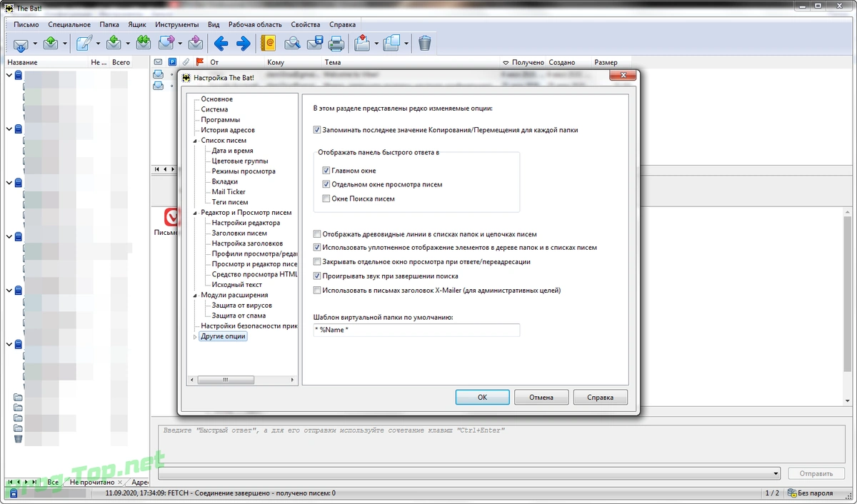This screenshot has width=857, height=504.
Task: Click the settings tree horizontal scrollbar thumb
Action: 226,380
